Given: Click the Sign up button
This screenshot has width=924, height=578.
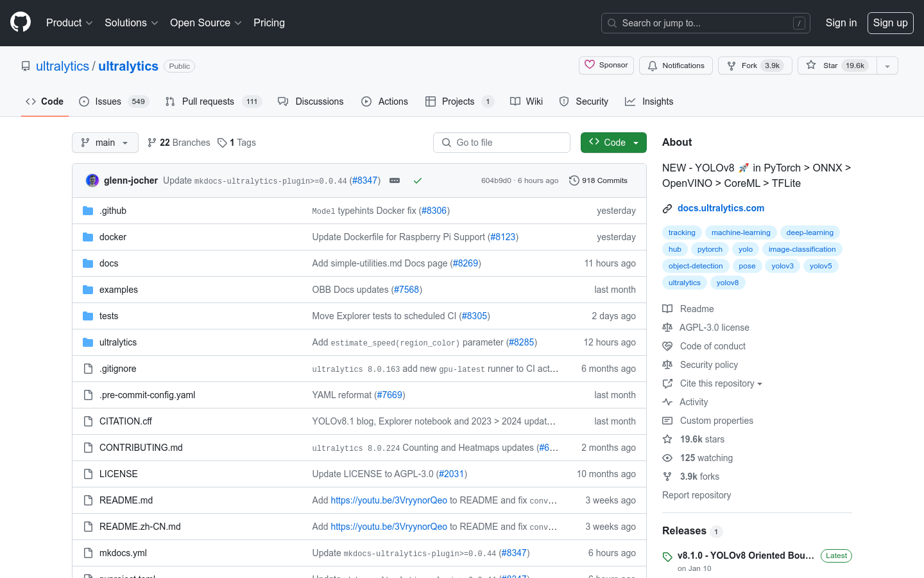Looking at the screenshot, I should pyautogui.click(x=890, y=22).
